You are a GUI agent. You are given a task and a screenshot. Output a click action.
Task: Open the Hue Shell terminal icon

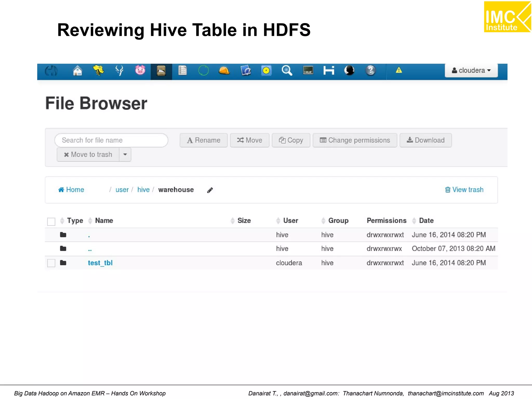(308, 70)
